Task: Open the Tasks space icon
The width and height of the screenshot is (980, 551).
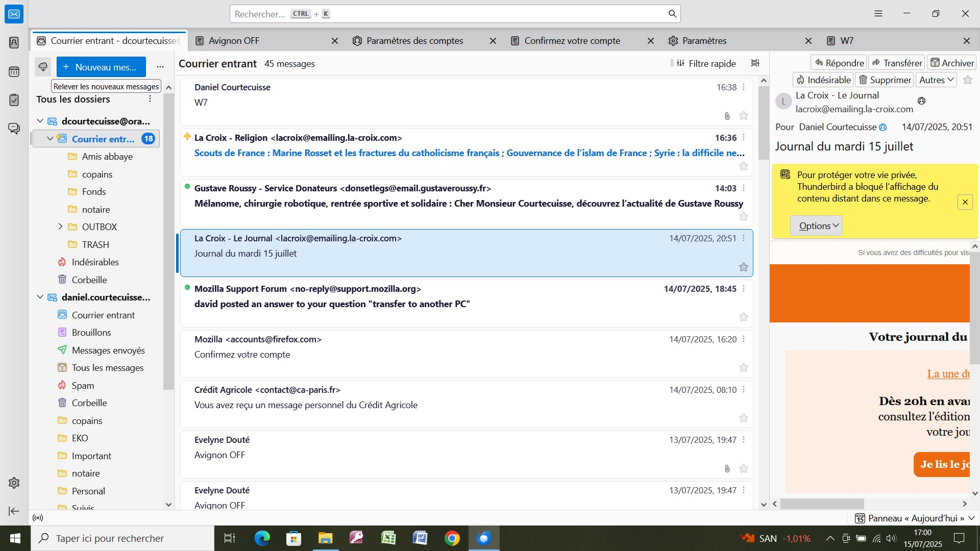Action: [x=14, y=100]
